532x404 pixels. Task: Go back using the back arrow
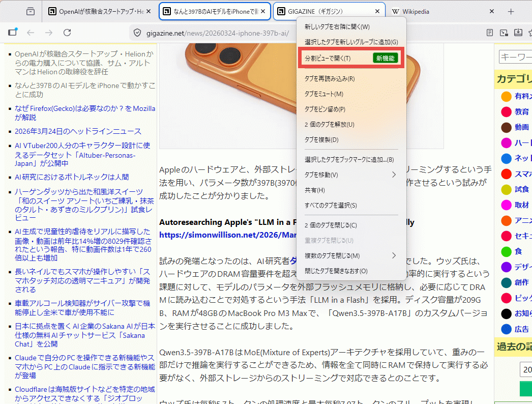[31, 33]
